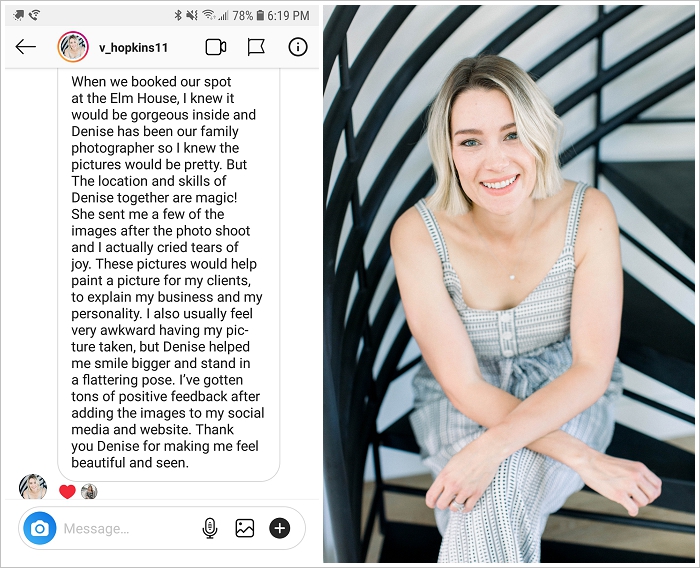Viewport: 700px width, 568px height.
Task: Record a voice message with microphone icon
Action: coord(210,528)
